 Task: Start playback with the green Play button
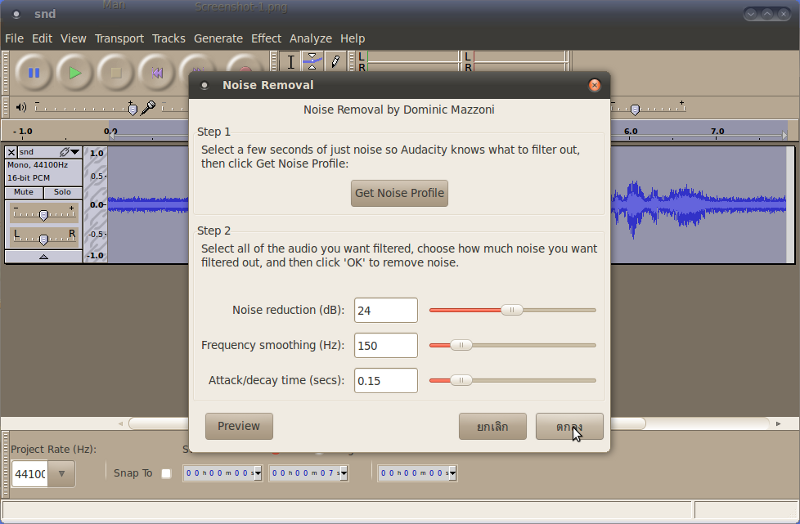tap(74, 73)
